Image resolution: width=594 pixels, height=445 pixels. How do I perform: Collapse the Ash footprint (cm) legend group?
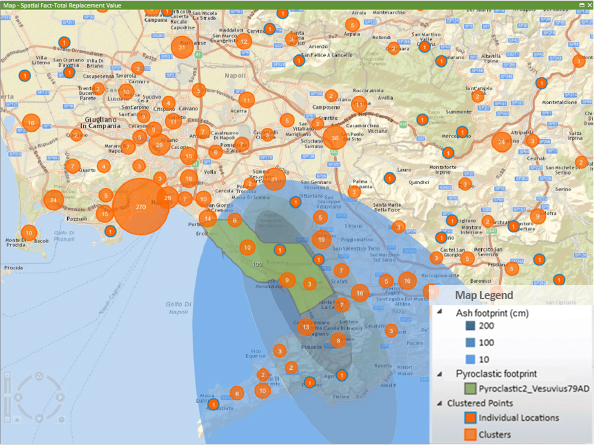coord(440,311)
